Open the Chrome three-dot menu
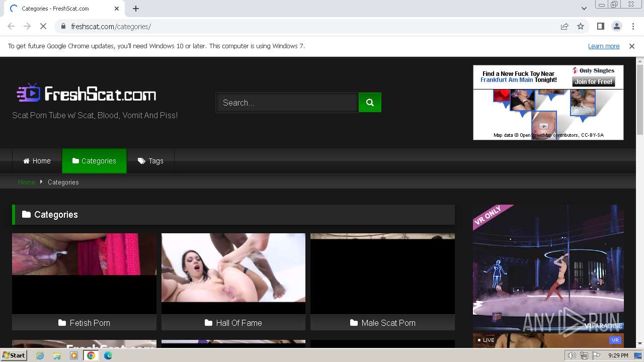 pos(633,26)
